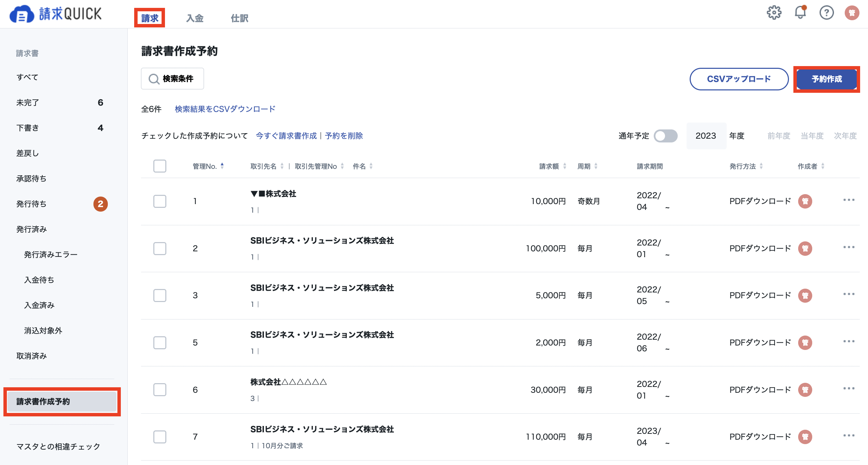
Task: Click creator avatar in row No. 2
Action: [805, 248]
